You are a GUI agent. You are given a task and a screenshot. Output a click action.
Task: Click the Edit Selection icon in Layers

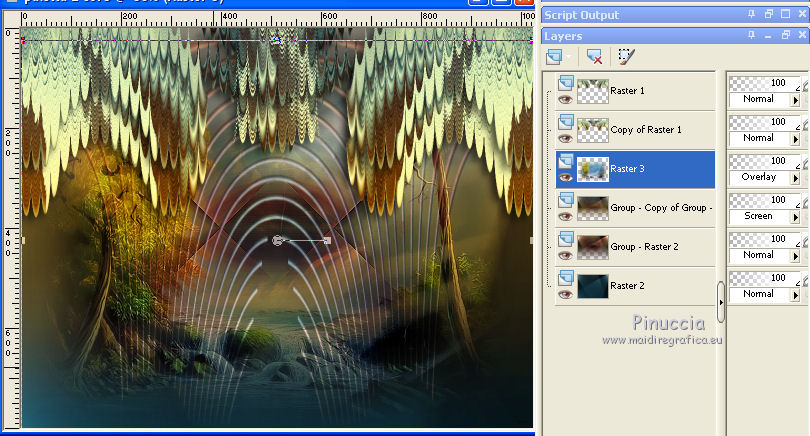(x=626, y=56)
